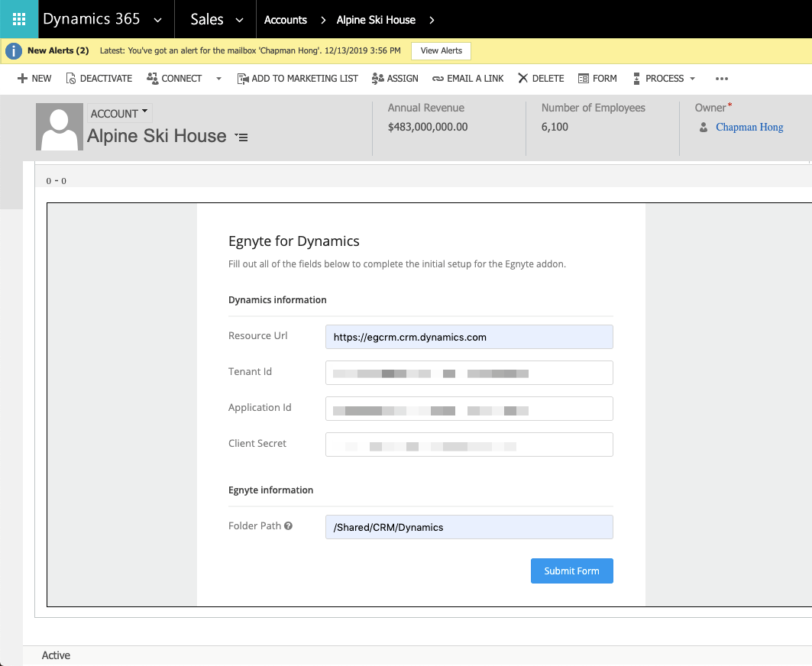Click the account avatar picture
Viewport: 812px width, 666px height.
pos(60,127)
